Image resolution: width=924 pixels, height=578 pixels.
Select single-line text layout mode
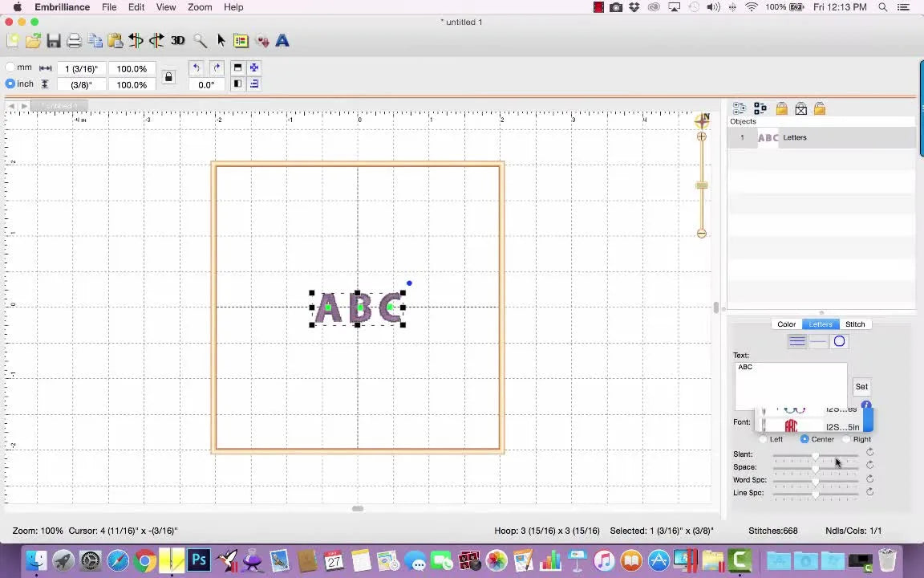pyautogui.click(x=818, y=341)
